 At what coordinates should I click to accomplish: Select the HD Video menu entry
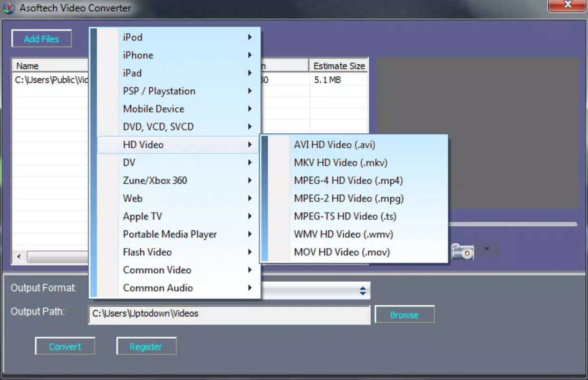tap(178, 145)
